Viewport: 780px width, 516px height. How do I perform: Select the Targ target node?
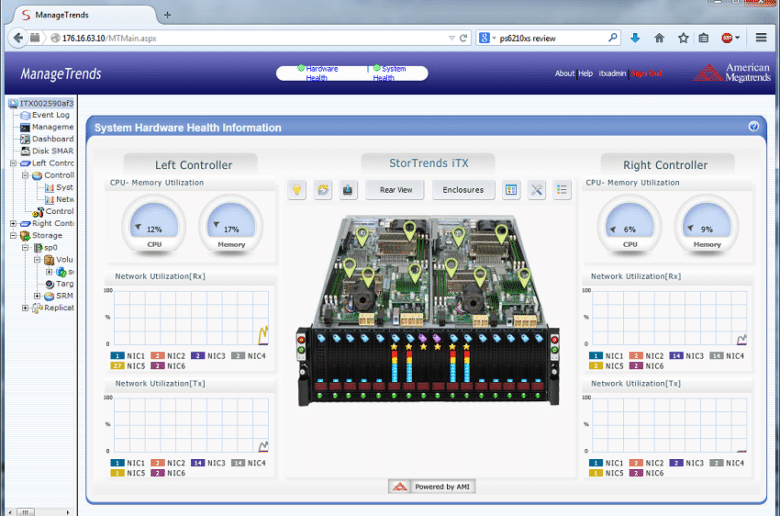pos(64,284)
